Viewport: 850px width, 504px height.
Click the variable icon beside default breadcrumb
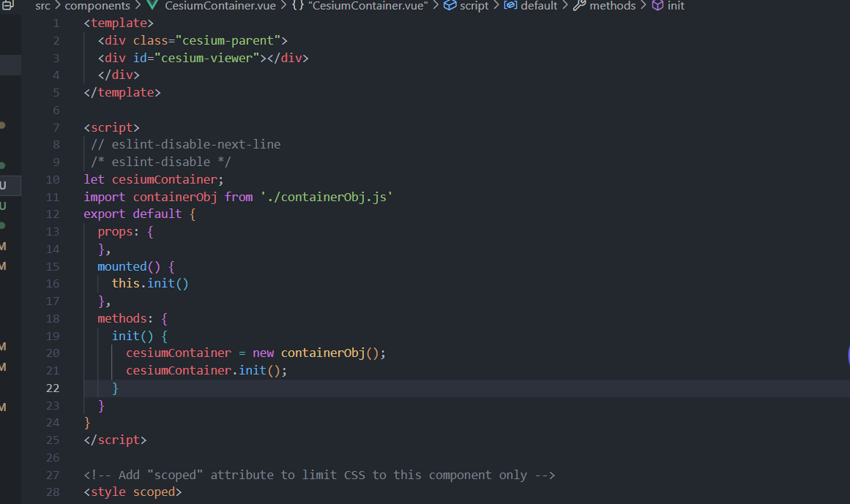510,5
